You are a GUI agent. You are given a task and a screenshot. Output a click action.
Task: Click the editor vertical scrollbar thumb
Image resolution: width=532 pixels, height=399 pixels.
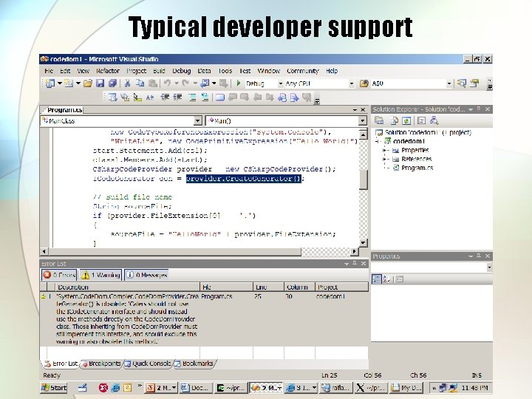pos(364,179)
